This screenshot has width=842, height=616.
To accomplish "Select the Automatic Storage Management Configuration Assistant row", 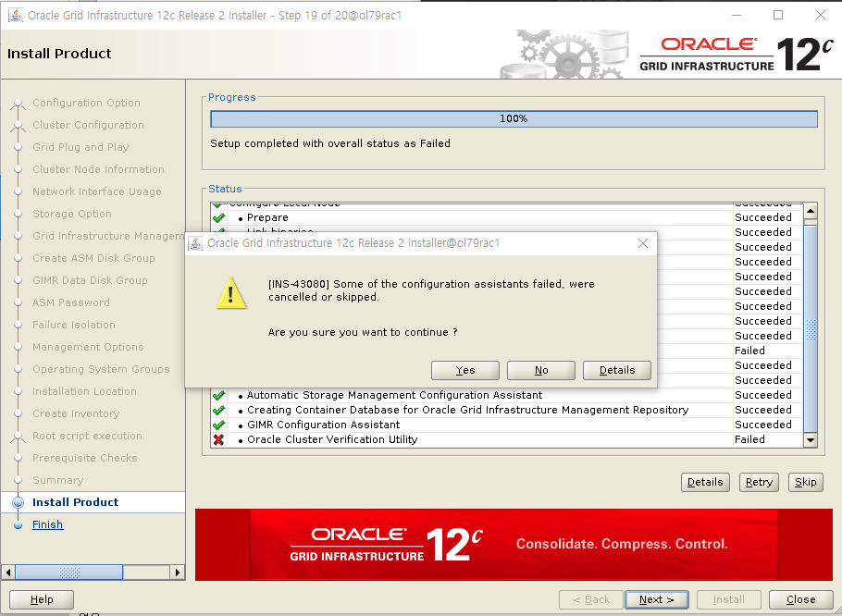I will (507, 395).
